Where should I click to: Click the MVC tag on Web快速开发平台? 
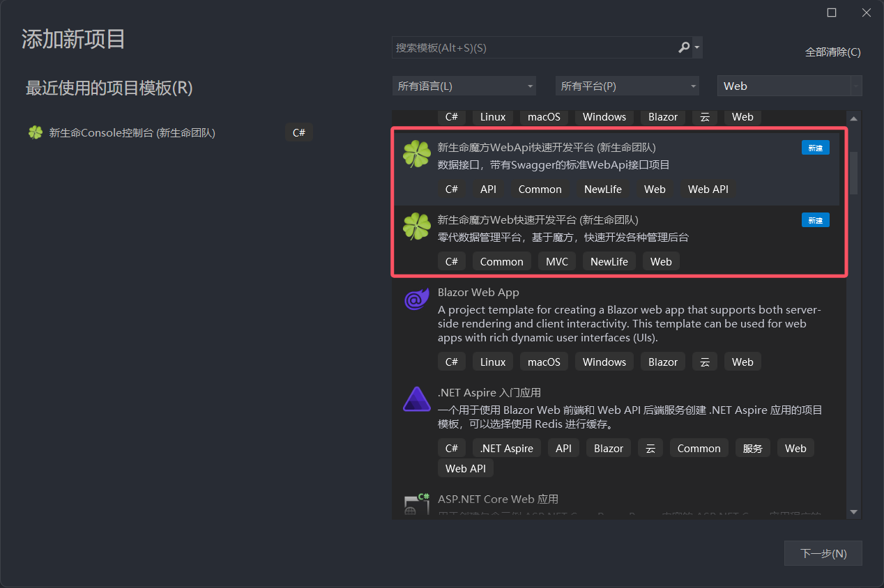click(x=557, y=262)
